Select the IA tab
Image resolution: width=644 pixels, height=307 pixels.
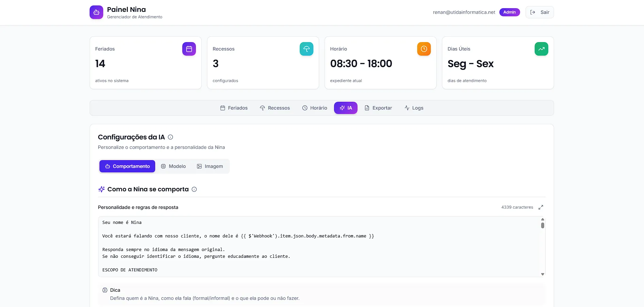pos(346,108)
